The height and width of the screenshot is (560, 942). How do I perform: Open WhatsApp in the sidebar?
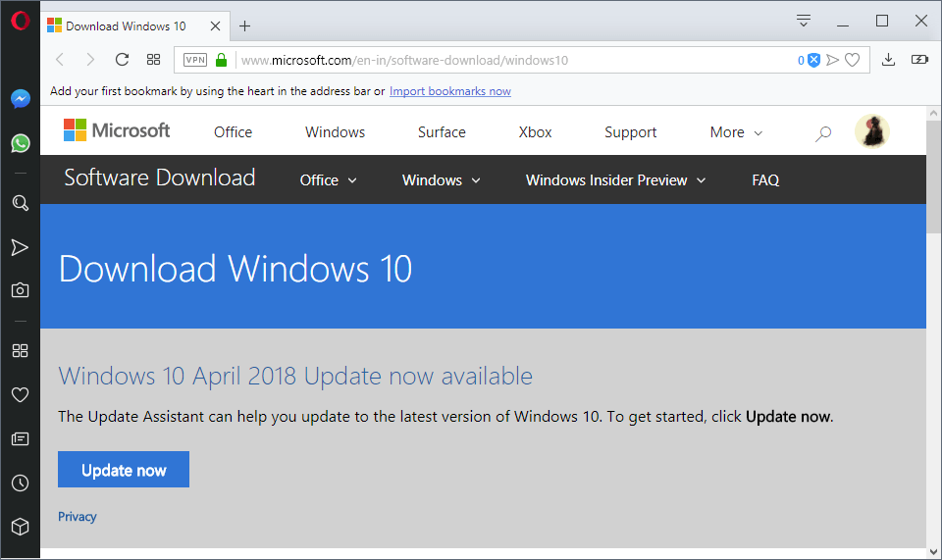coord(21,143)
